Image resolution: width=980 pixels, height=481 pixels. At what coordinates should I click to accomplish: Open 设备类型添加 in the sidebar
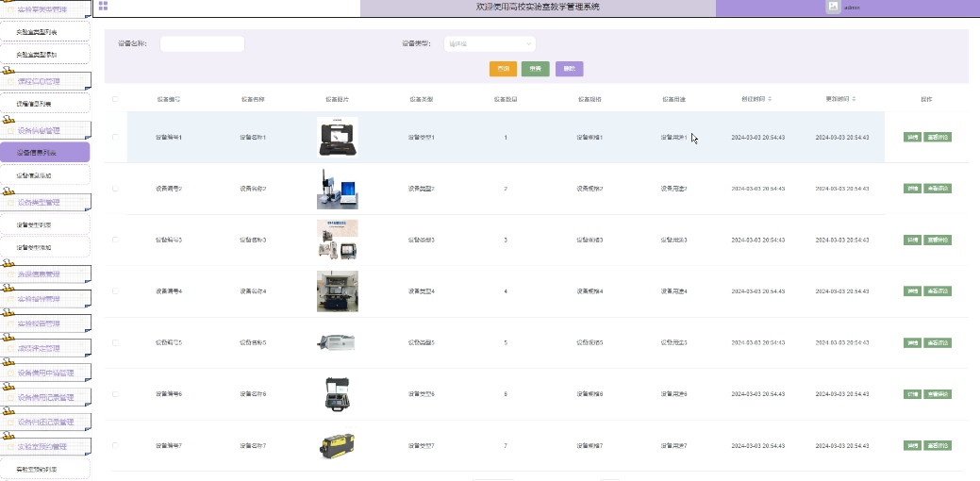45,247
